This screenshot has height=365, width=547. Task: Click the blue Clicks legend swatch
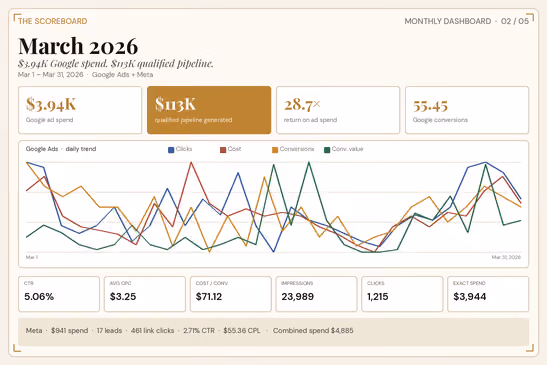coord(171,150)
